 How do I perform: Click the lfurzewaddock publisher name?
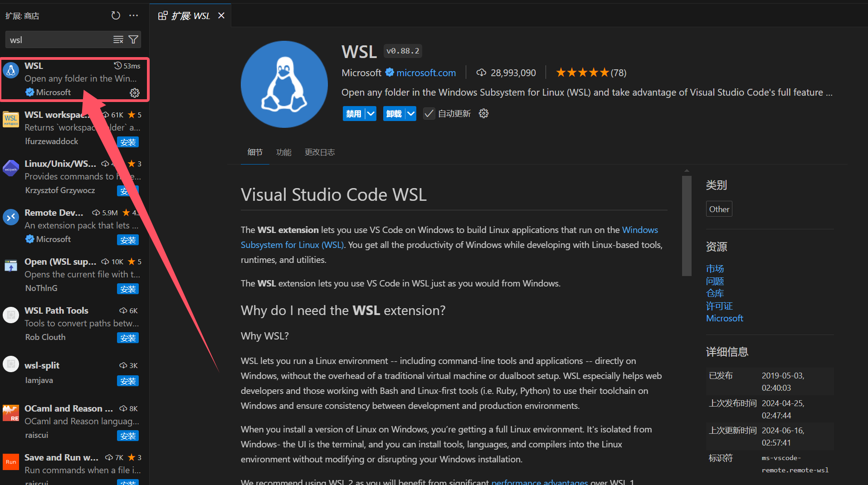click(x=51, y=141)
